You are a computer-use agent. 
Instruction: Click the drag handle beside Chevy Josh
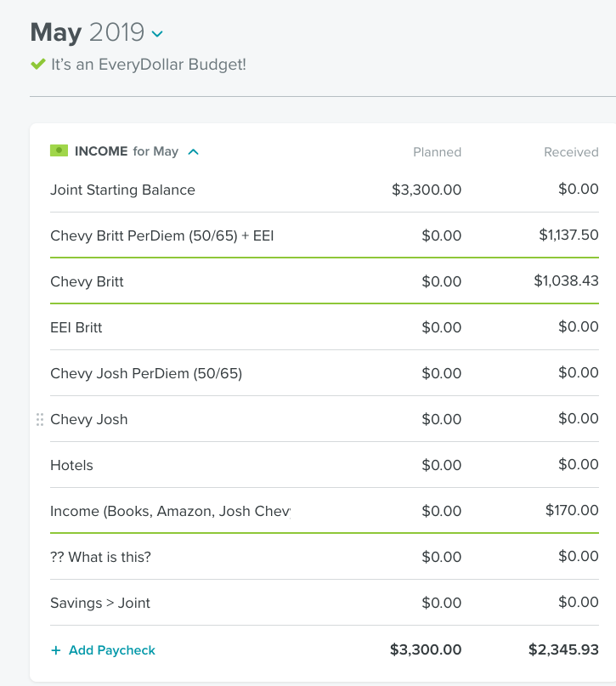tap(39, 419)
